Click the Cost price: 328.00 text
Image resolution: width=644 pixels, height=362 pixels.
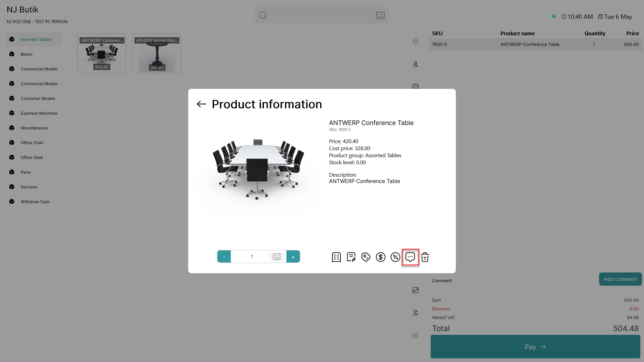coord(350,148)
